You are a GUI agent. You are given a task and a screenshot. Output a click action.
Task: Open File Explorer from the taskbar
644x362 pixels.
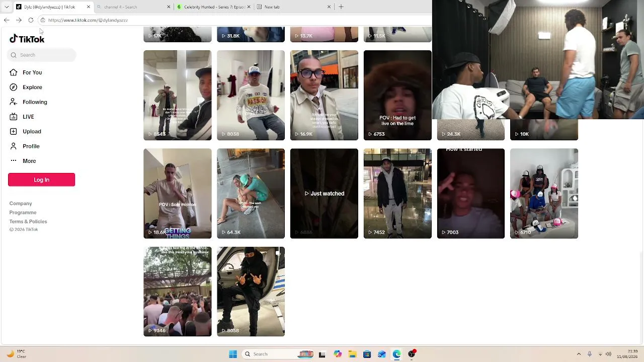pos(352,354)
